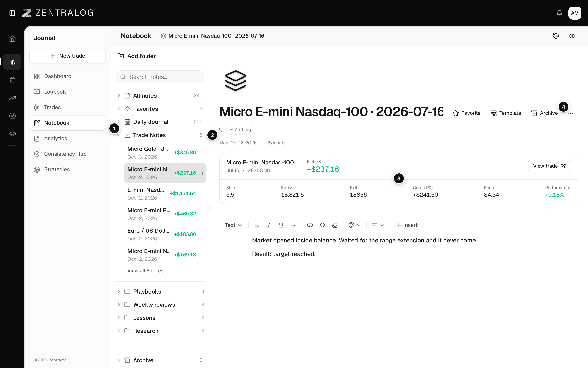Viewport: 588px width, 368px height.
Task: Open the Text style dropdown
Action: click(x=233, y=225)
